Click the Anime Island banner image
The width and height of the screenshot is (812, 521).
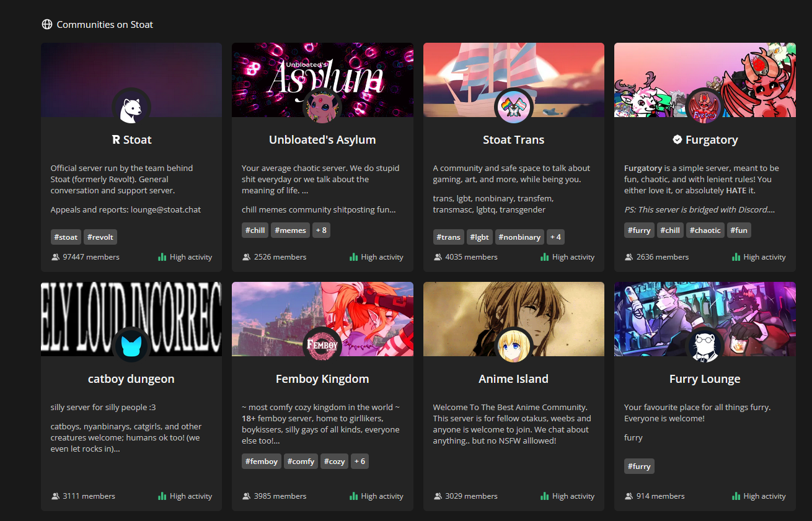(x=514, y=319)
